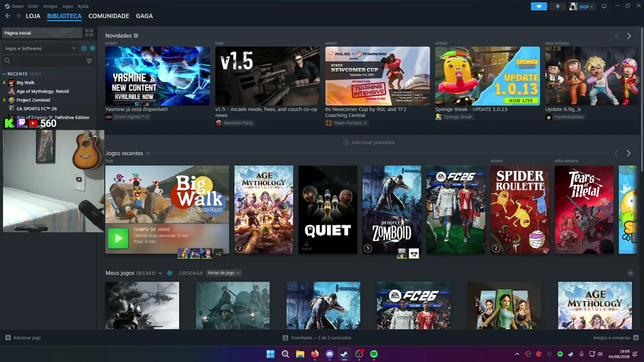The height and width of the screenshot is (362, 644).
Task: Toggle ready-to-play filter in sidebar
Action: [93, 48]
